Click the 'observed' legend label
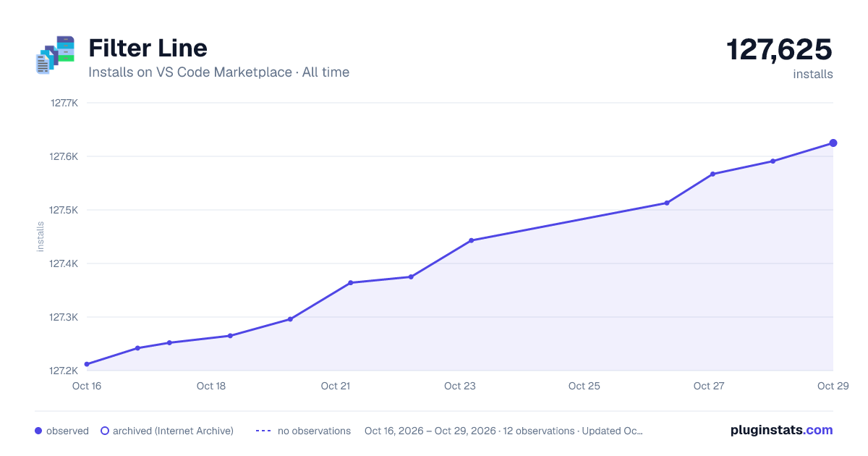 (x=67, y=431)
